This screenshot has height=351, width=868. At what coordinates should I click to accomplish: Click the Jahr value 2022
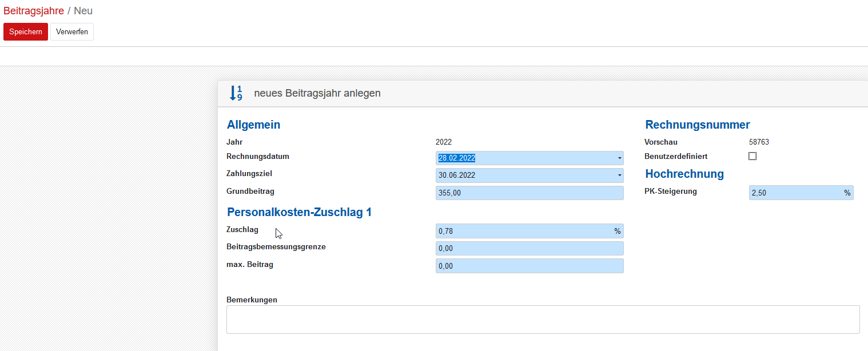pos(444,142)
